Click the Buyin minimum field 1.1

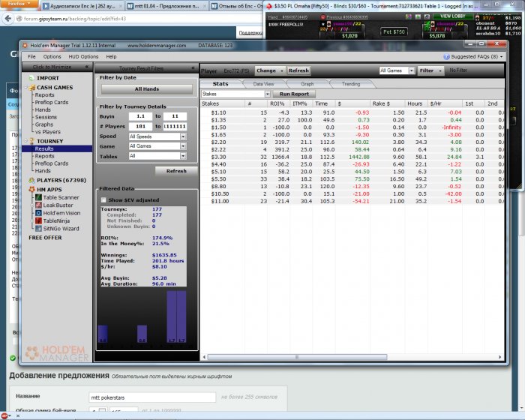pyautogui.click(x=140, y=116)
